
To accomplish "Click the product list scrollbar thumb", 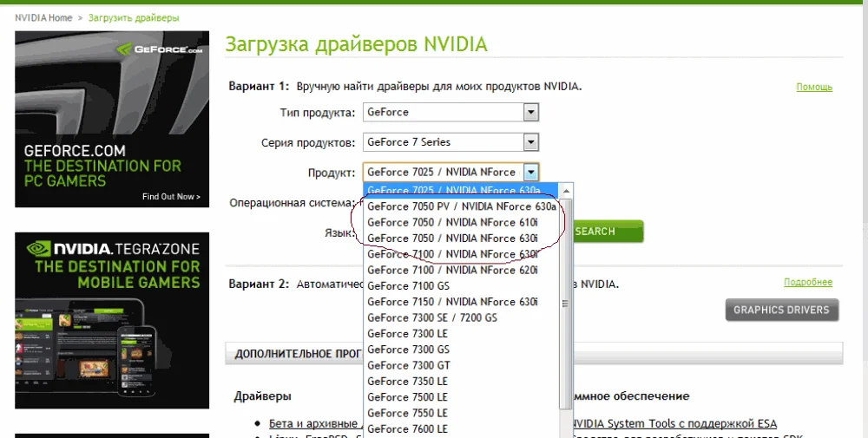I will (566, 304).
